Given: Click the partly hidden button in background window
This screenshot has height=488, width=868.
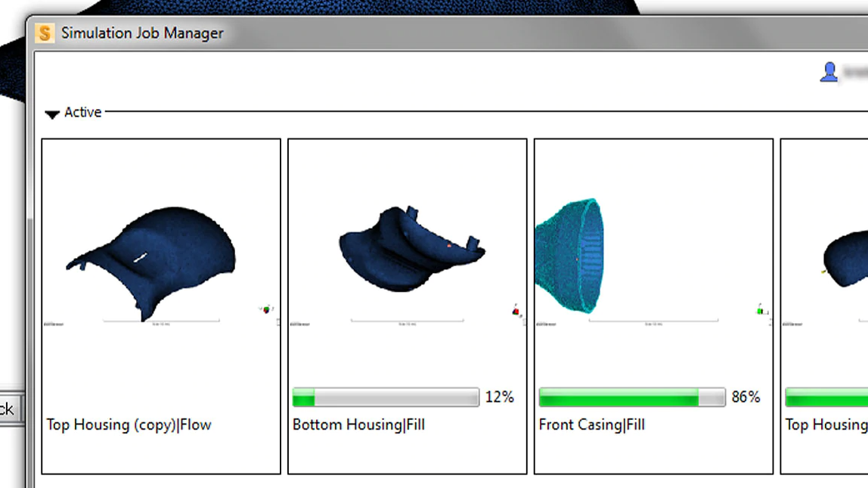Looking at the screenshot, I should [x=11, y=409].
